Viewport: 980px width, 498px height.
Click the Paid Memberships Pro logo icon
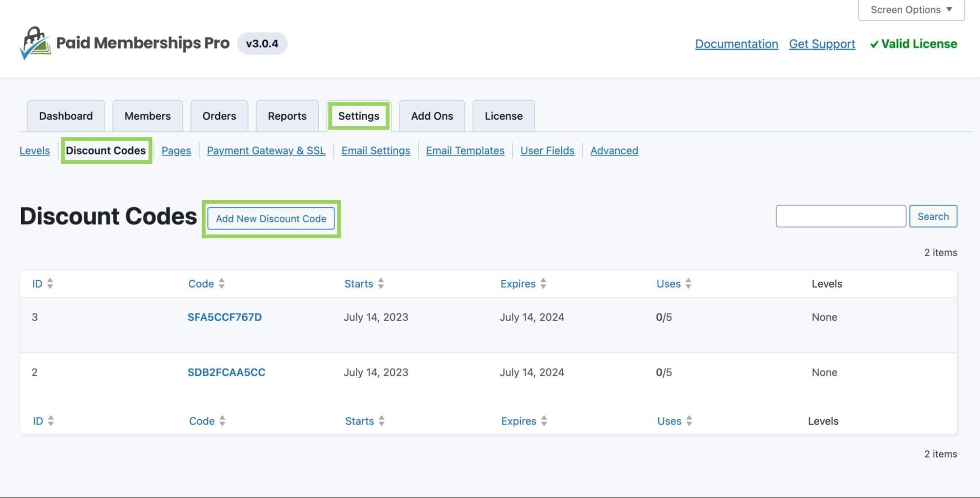pyautogui.click(x=35, y=43)
